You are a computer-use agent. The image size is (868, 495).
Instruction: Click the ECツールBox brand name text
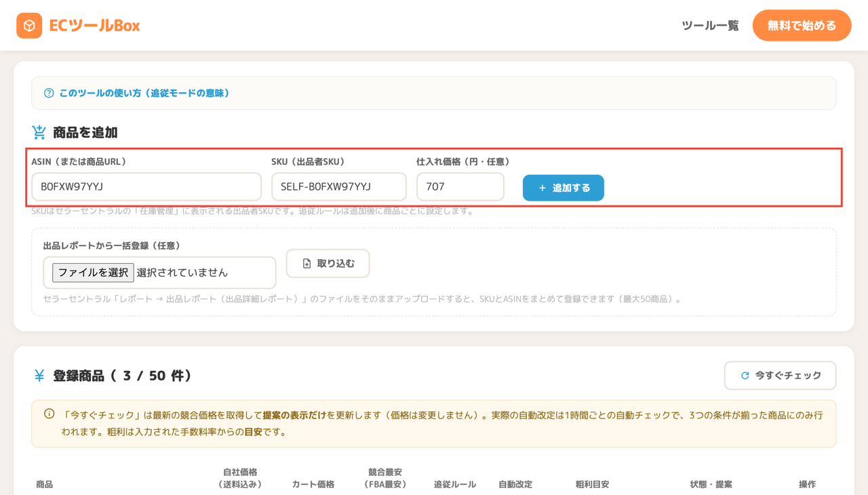[x=94, y=26]
